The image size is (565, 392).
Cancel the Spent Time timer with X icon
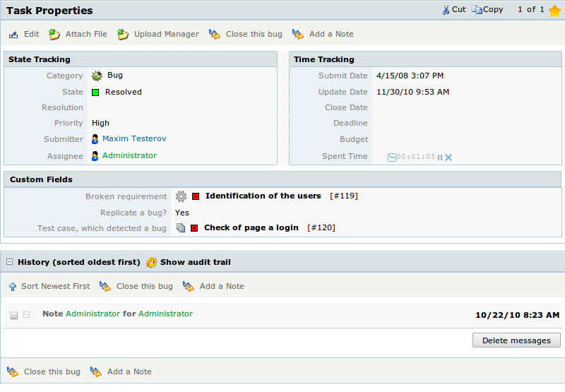[x=448, y=158]
